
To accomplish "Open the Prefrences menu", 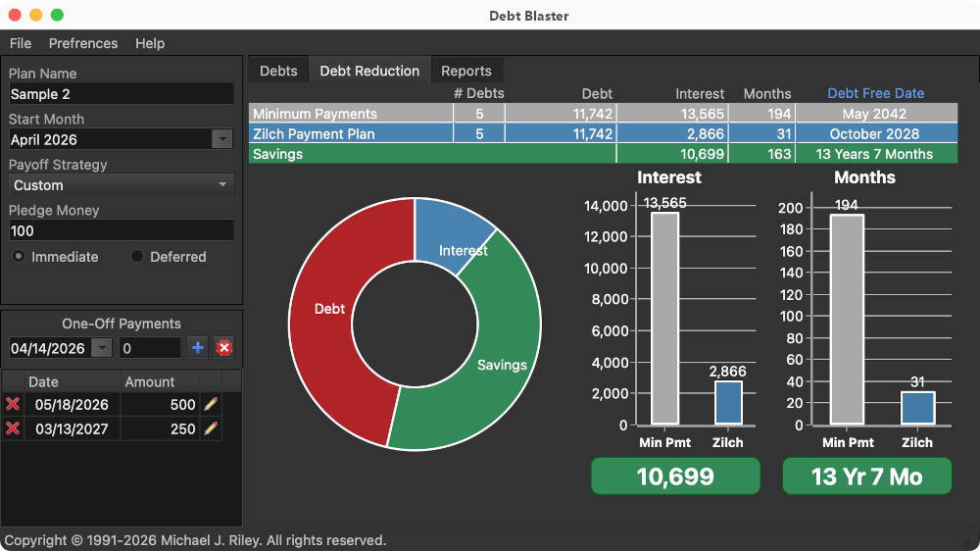I will 83,43.
